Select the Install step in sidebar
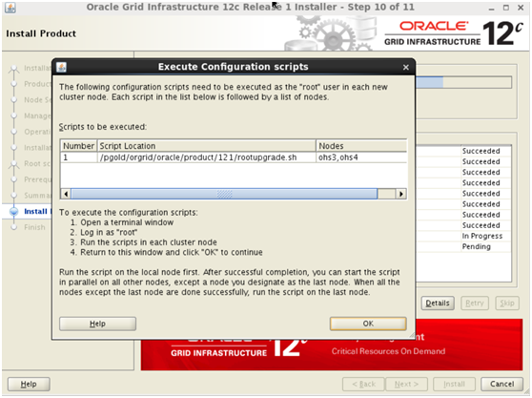 (x=35, y=211)
